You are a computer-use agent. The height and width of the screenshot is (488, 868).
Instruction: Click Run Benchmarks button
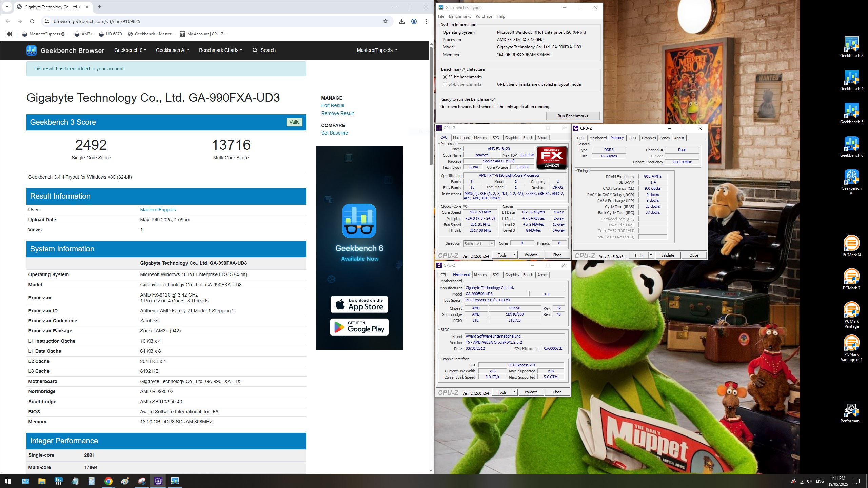(573, 116)
